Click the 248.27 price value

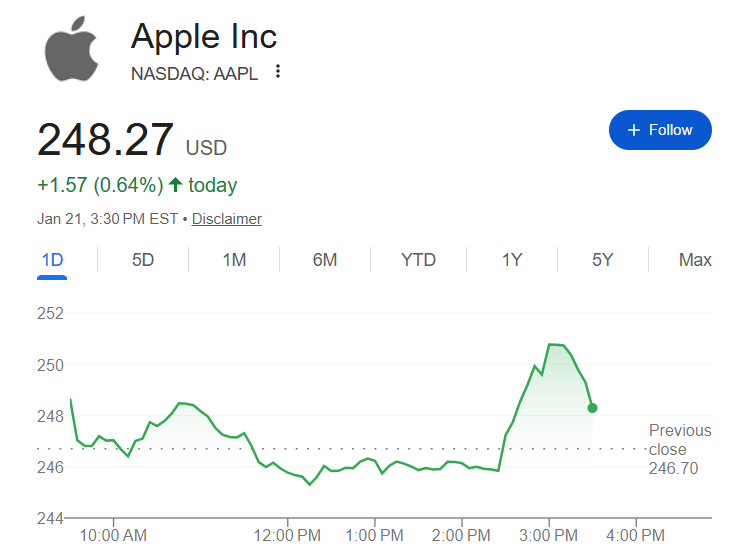pyautogui.click(x=105, y=140)
